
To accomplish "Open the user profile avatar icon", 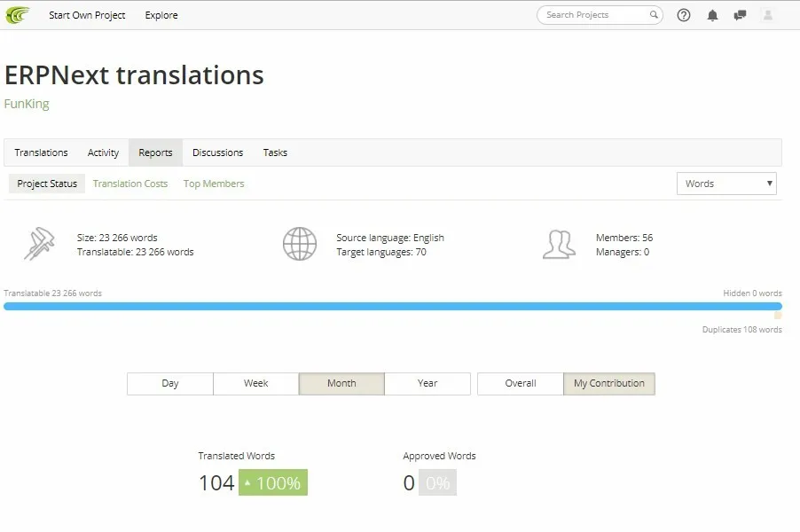I will [x=767, y=15].
